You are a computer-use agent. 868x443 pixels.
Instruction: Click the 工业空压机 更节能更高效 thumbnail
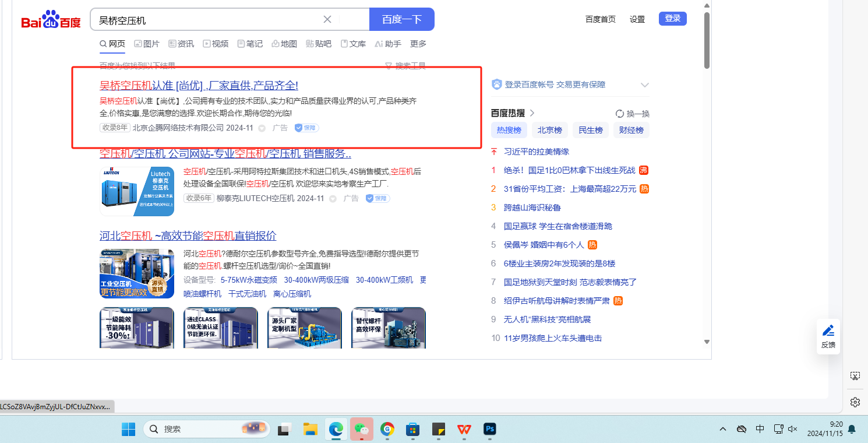click(x=137, y=274)
